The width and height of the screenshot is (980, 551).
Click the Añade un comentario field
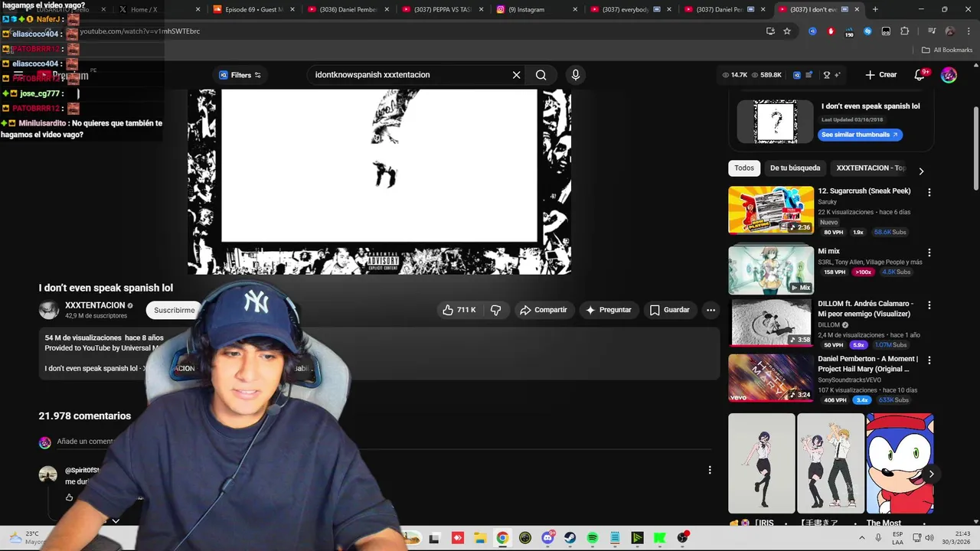pyautogui.click(x=383, y=442)
